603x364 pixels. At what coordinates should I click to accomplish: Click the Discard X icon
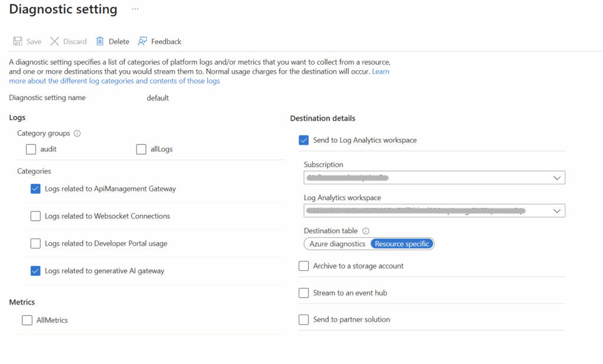(x=55, y=41)
